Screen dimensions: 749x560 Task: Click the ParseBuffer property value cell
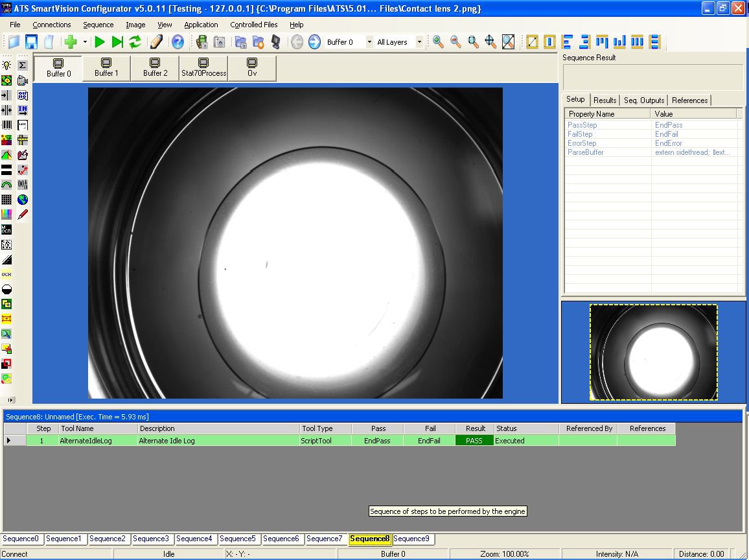tap(693, 152)
